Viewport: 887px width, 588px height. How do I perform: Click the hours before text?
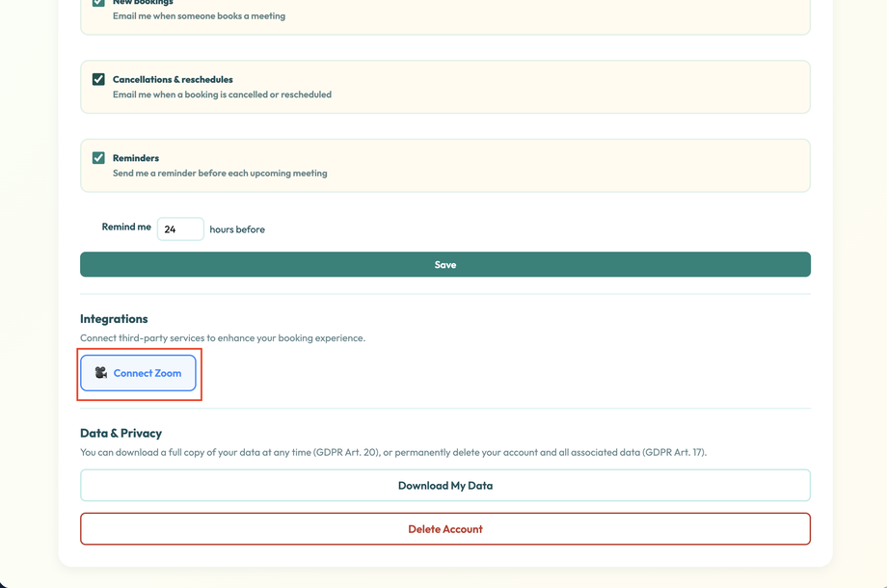[236, 229]
